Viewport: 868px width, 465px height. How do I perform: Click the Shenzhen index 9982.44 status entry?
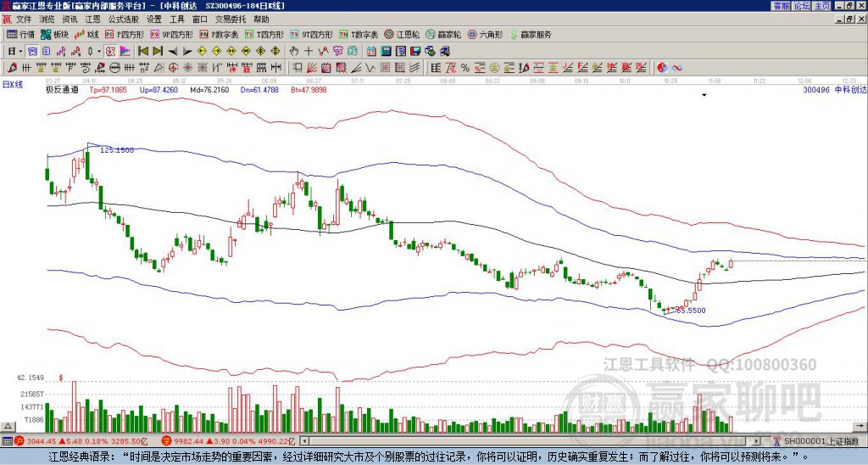229,441
